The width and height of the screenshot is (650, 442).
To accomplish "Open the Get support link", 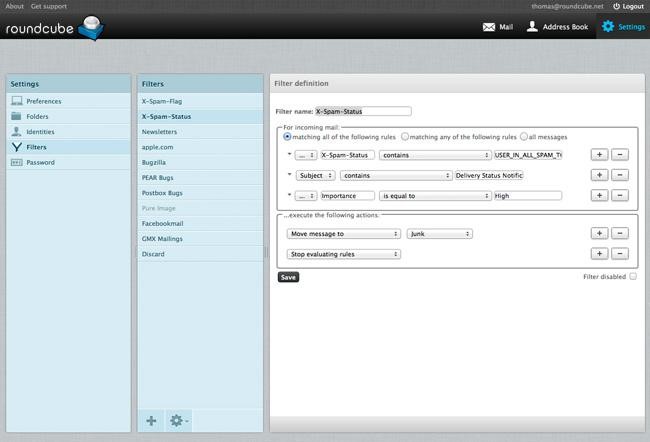I will pos(49,6).
